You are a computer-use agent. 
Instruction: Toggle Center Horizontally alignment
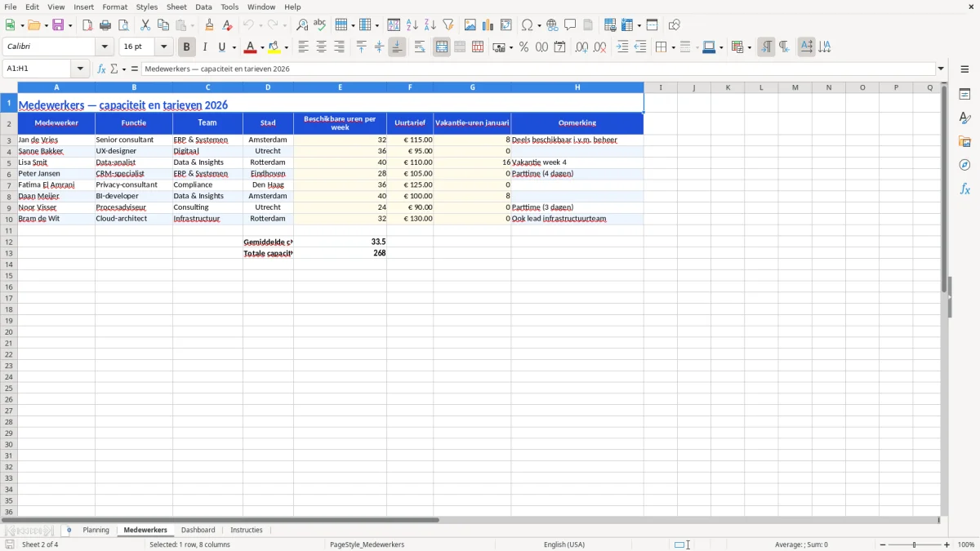pos(321,47)
